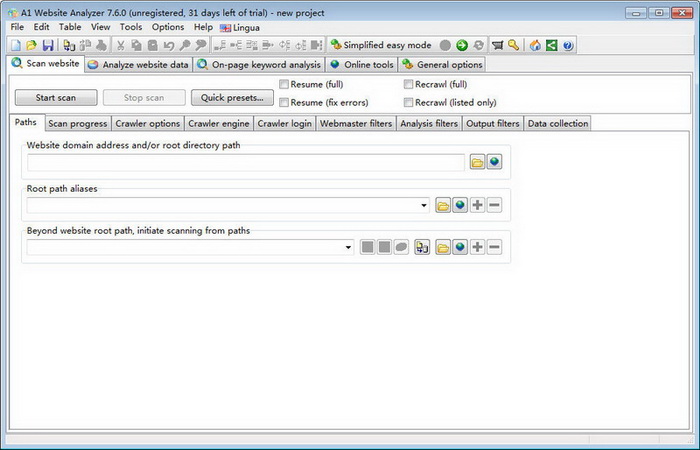The height and width of the screenshot is (450, 700).
Task: Select the Scan progress tab
Action: coord(78,124)
